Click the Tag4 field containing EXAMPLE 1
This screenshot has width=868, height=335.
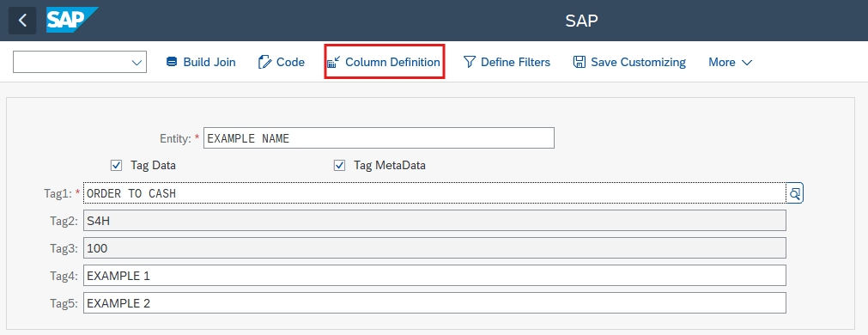(x=434, y=275)
